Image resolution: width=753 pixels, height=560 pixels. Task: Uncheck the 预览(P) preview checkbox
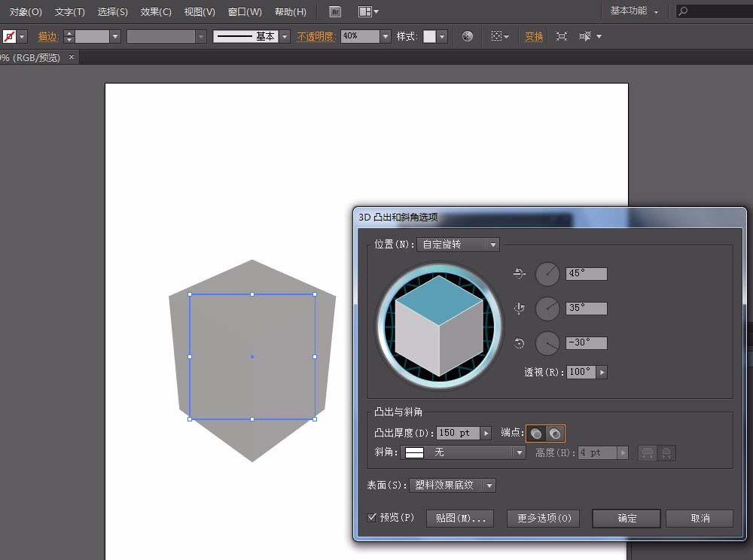click(372, 517)
